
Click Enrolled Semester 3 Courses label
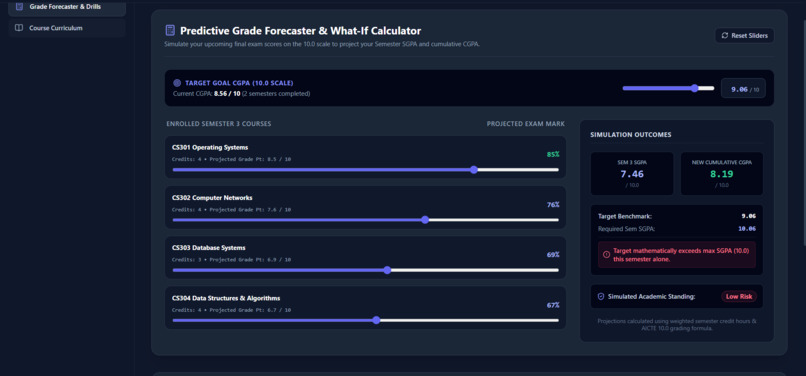tap(218, 124)
